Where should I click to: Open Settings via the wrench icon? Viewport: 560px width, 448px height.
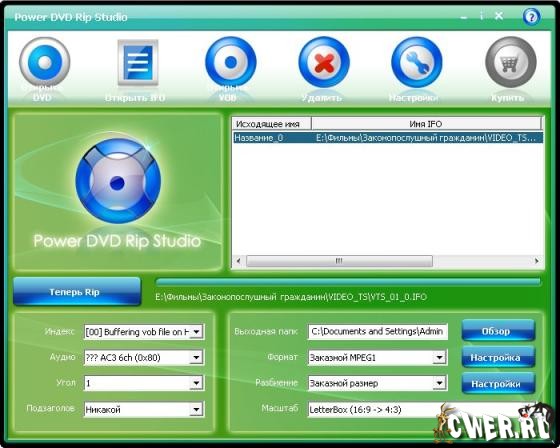tap(416, 63)
